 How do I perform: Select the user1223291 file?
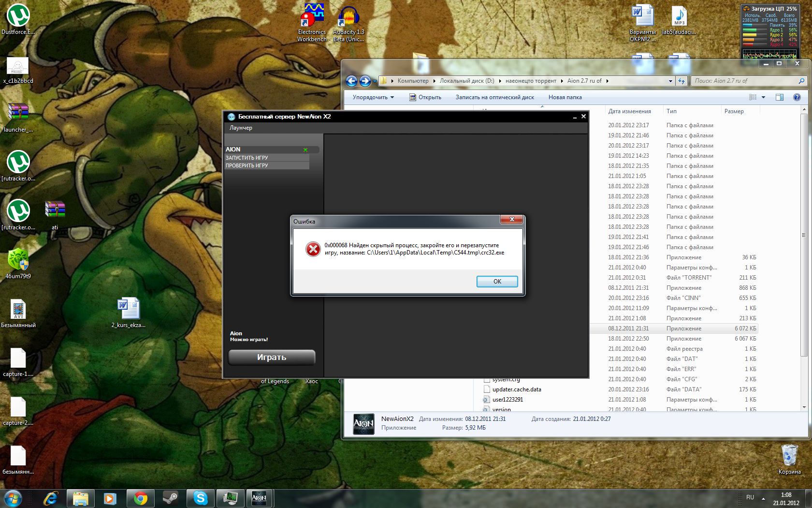coord(507,400)
